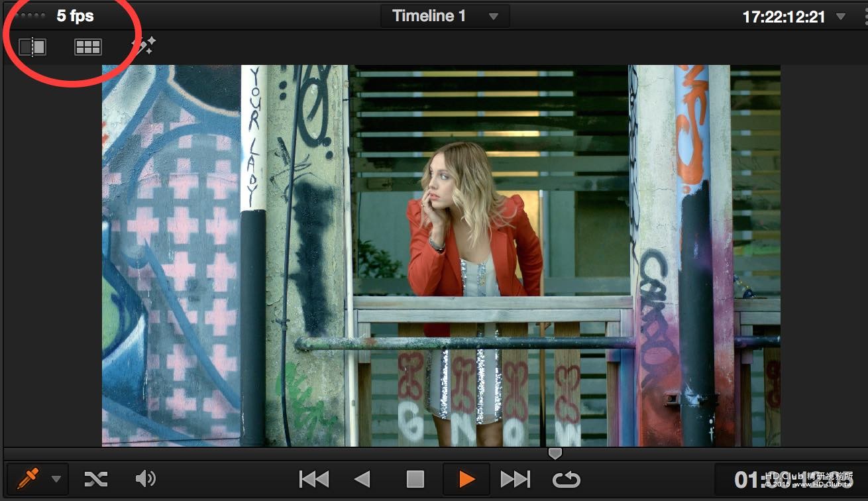Mute the viewer audio speaker icon
The width and height of the screenshot is (868, 501).
point(145,479)
